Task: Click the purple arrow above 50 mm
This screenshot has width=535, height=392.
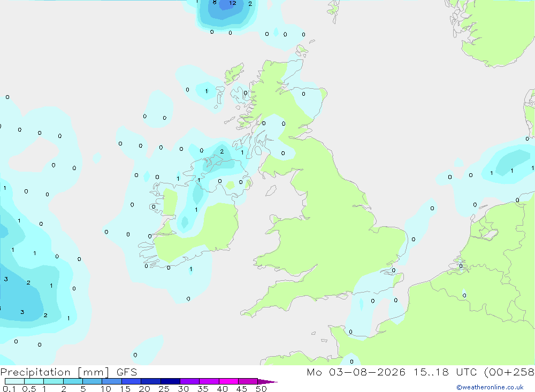Action: [267, 382]
